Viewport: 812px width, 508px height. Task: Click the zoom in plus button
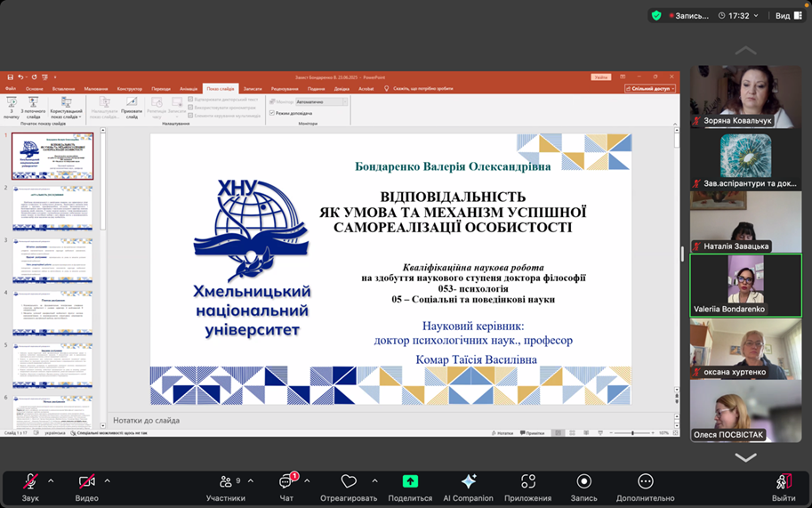point(653,433)
